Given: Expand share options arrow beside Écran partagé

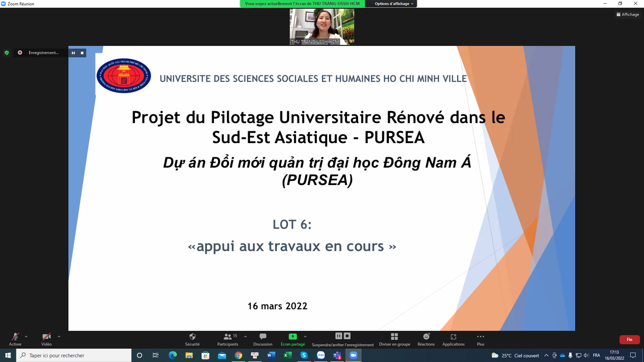Looking at the screenshot, I should tap(305, 337).
